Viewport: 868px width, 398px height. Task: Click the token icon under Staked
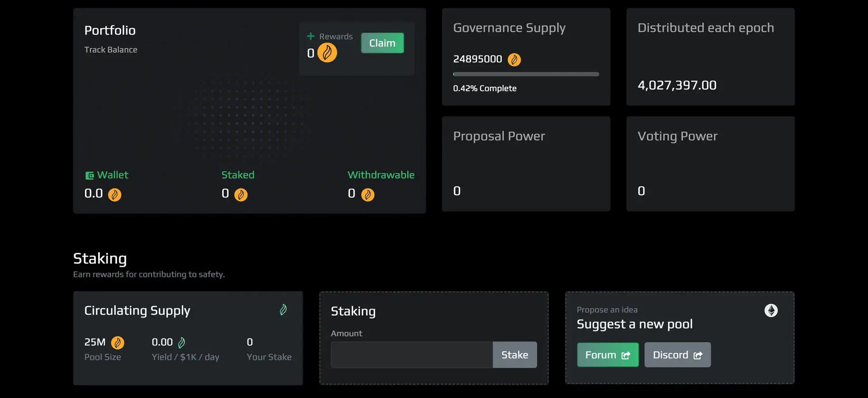[241, 195]
